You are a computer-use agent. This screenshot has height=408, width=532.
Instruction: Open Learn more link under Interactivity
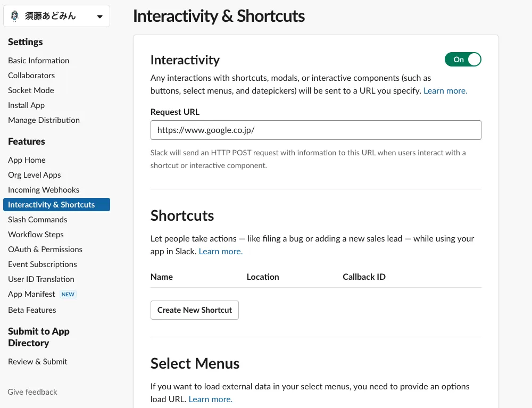coord(445,91)
